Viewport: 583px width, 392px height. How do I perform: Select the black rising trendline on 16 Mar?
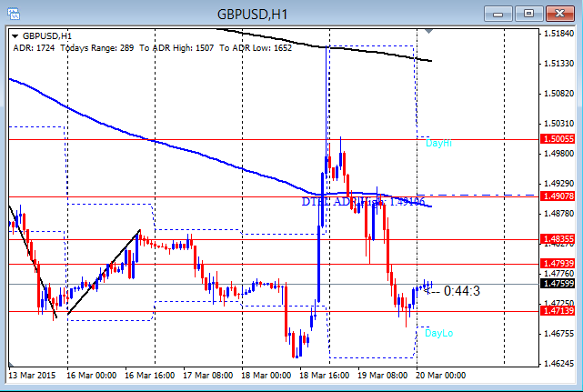[104, 272]
